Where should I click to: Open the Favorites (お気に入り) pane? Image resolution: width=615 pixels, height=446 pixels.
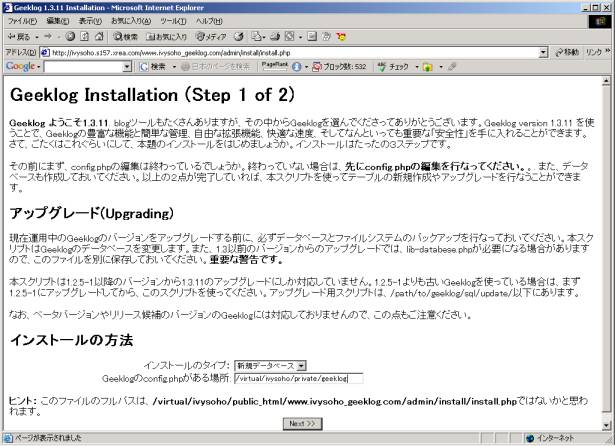click(166, 36)
